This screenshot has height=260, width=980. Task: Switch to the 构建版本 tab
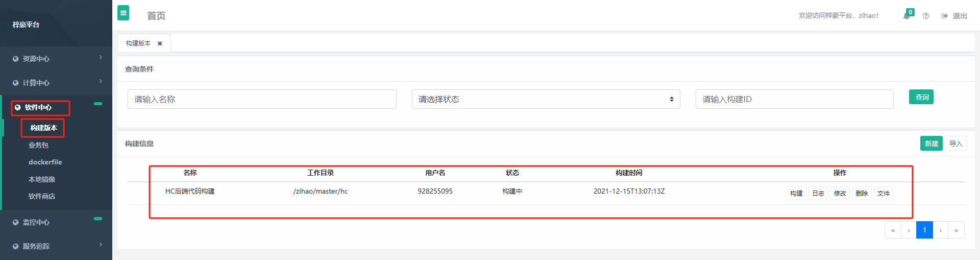pyautogui.click(x=138, y=43)
